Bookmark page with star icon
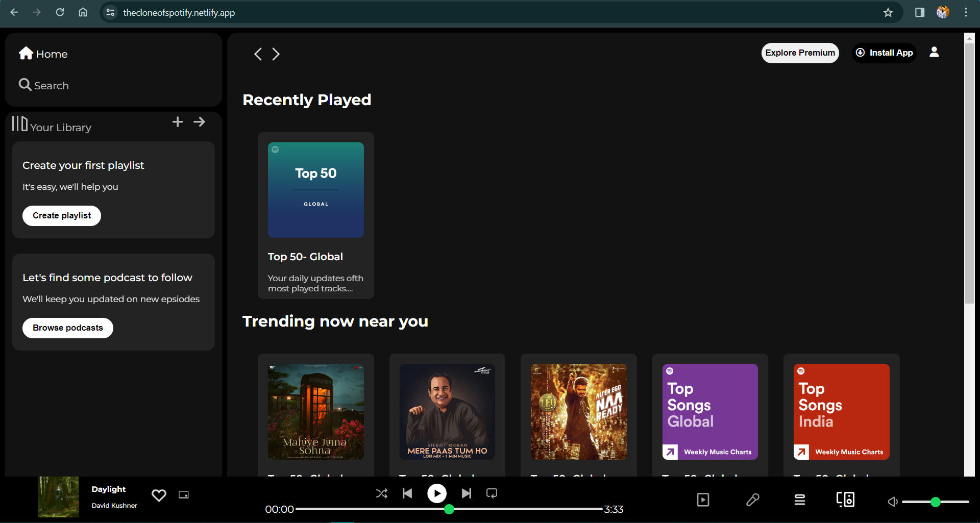Screen dimensions: 980x523 (x=888, y=13)
